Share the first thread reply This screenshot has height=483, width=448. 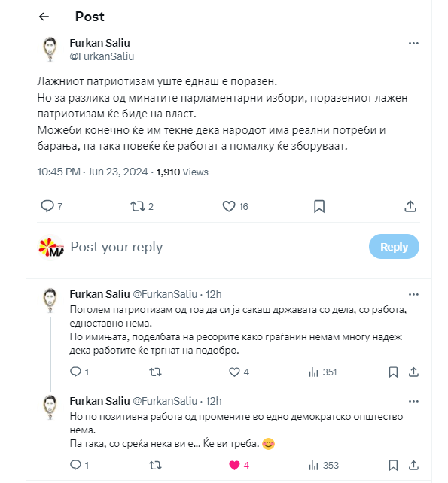413,372
